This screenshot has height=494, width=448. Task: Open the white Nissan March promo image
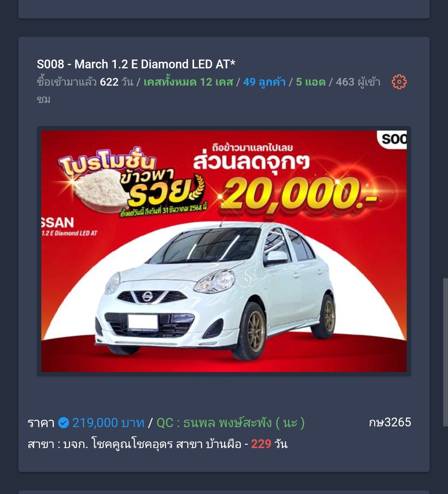[224, 251]
